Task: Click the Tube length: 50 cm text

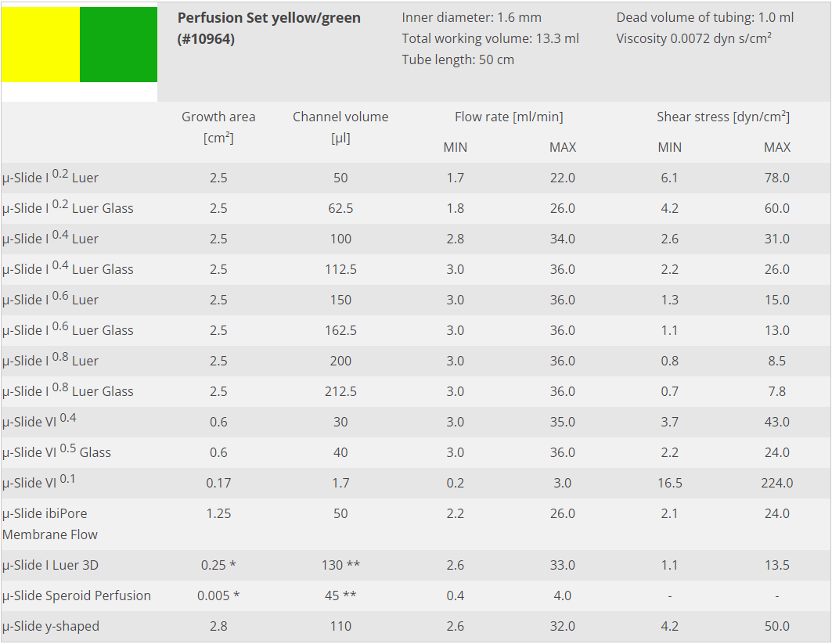Action: [x=458, y=59]
